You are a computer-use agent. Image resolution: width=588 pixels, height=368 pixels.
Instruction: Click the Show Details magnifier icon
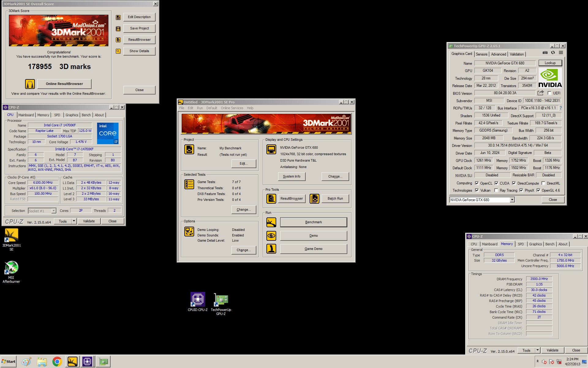(118, 51)
